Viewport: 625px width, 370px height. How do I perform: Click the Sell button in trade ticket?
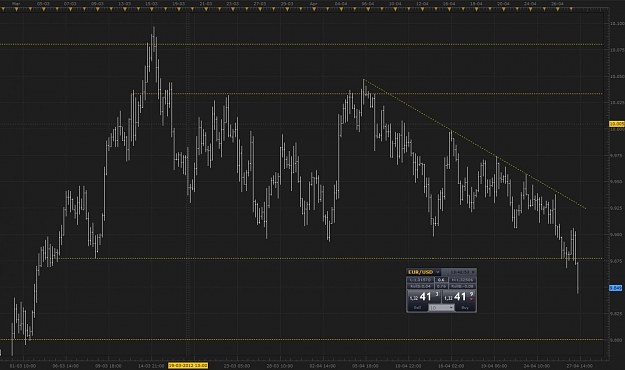417,307
